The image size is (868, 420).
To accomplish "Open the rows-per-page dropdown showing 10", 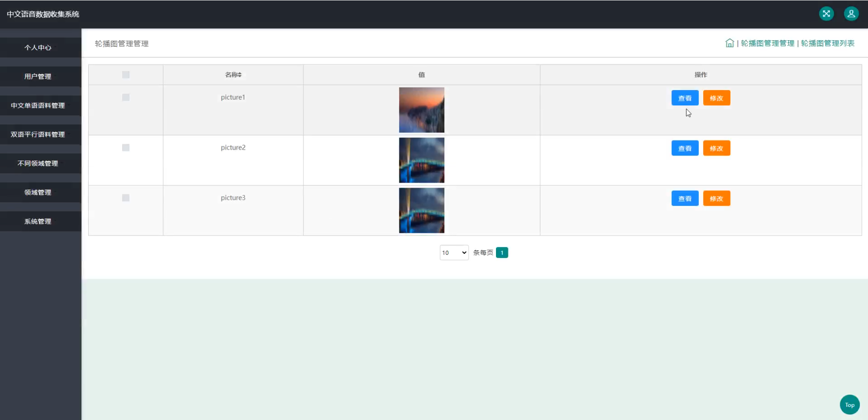I will [x=454, y=253].
